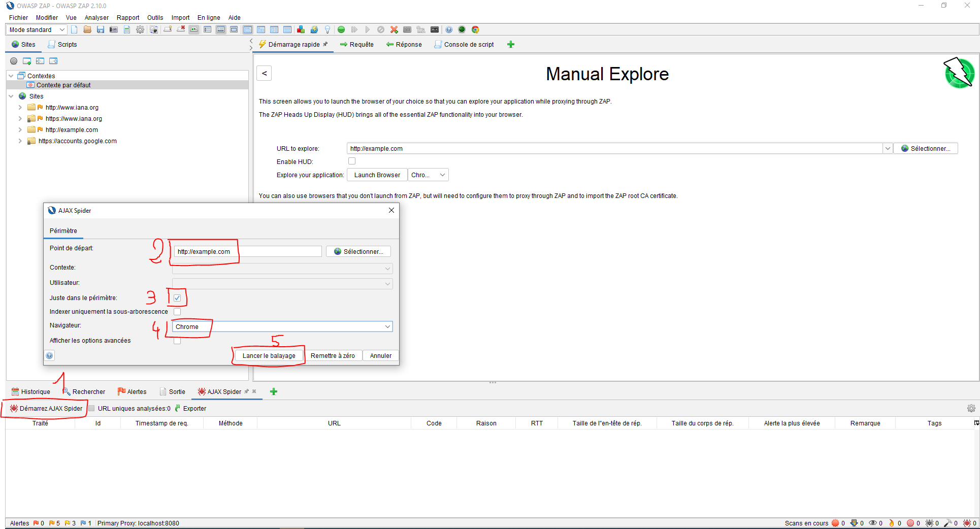Enable the HUD checkbox

pyautogui.click(x=352, y=161)
